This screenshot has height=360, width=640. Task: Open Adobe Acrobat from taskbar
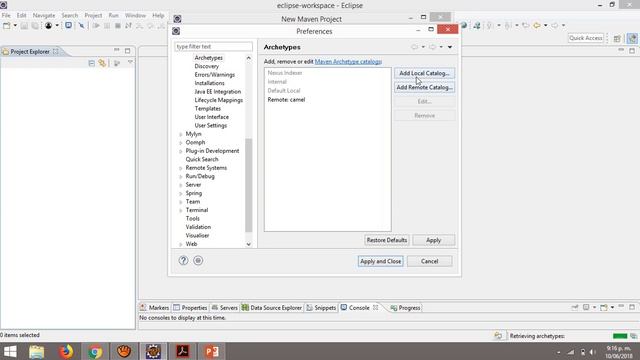point(182,351)
